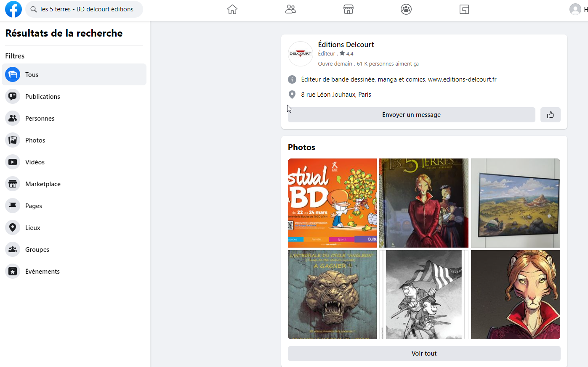Open the Friends icon in top bar

coord(290,9)
